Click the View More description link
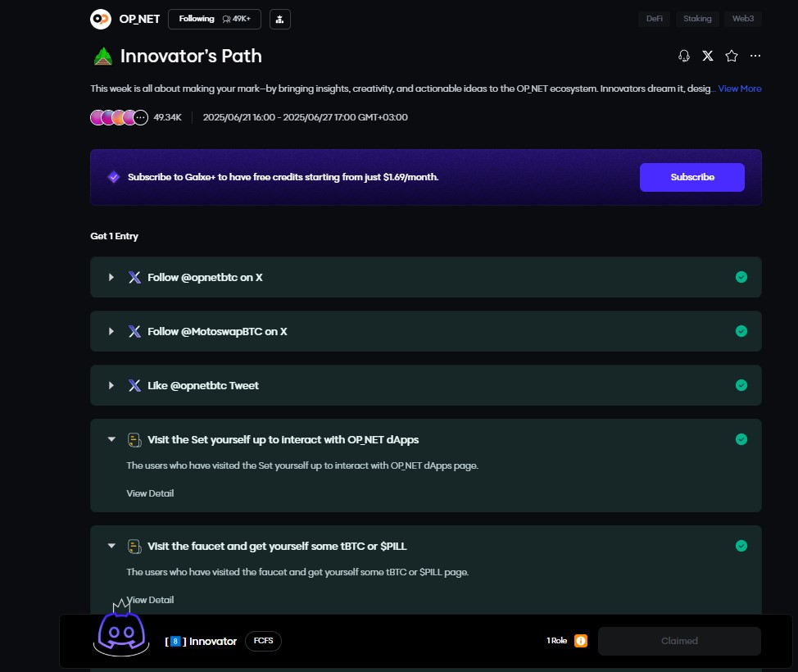Viewport: 798px width, 672px height. tap(740, 89)
